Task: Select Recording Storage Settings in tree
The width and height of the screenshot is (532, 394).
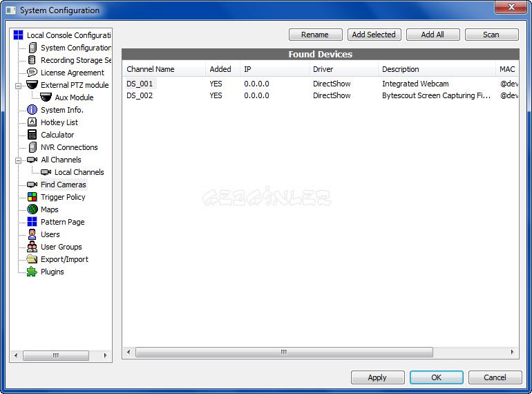Action: (x=76, y=60)
